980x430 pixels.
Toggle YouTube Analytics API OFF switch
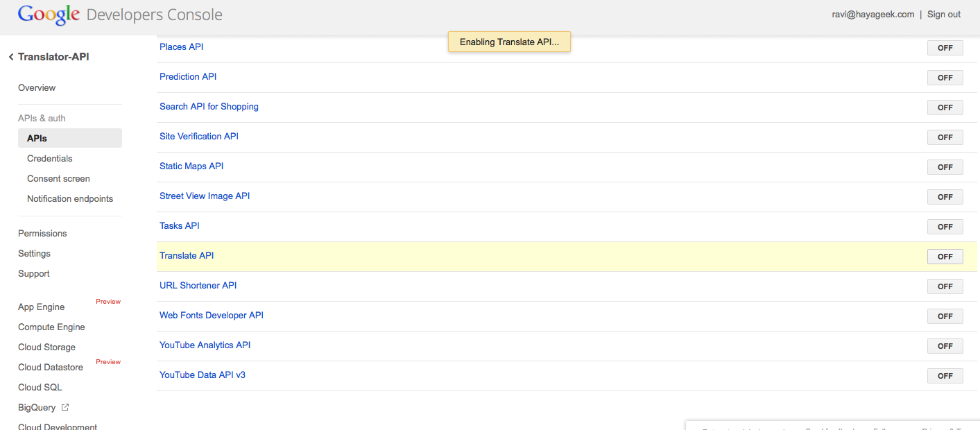coord(945,346)
